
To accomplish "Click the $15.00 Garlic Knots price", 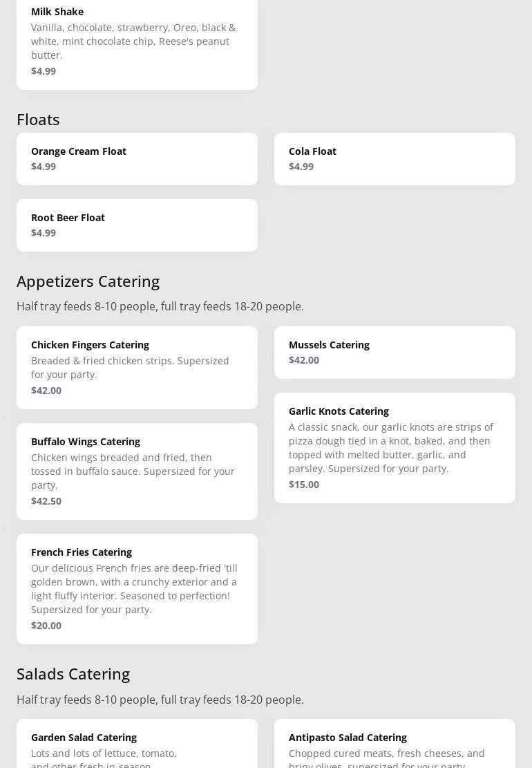I will click(x=304, y=485).
